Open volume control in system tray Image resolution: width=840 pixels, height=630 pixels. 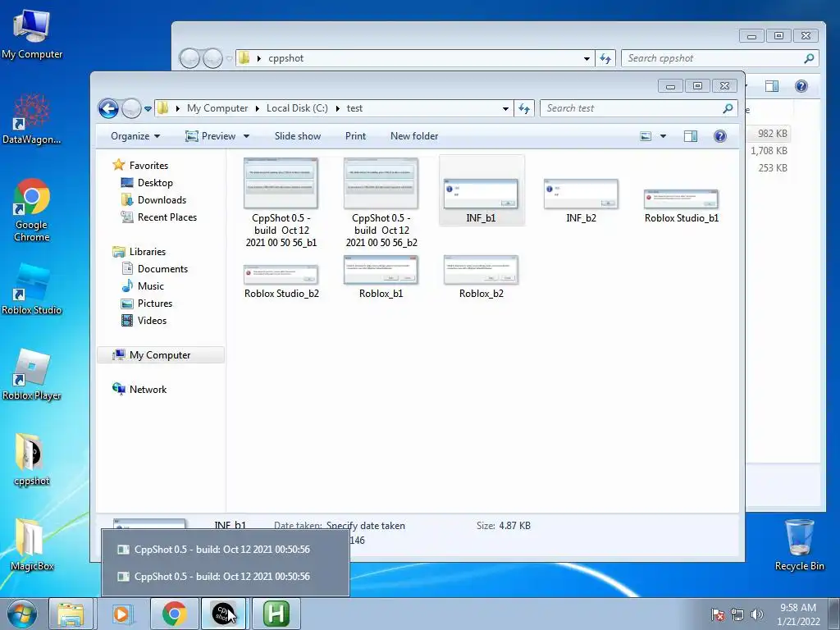(756, 614)
